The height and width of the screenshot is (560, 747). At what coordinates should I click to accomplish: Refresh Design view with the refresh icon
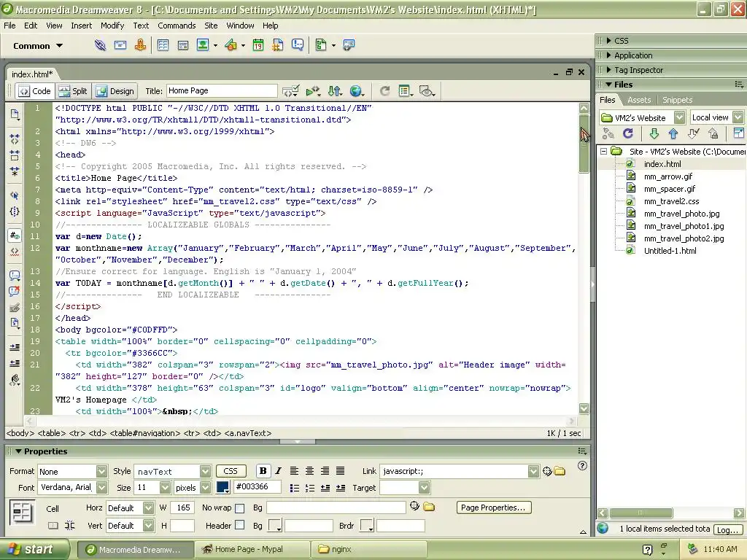[385, 91]
